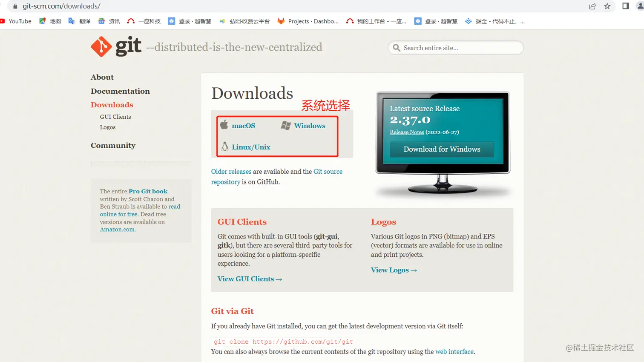Screen dimensions: 644x362
Task: Click the Linux penguin icon
Action: [x=224, y=147]
